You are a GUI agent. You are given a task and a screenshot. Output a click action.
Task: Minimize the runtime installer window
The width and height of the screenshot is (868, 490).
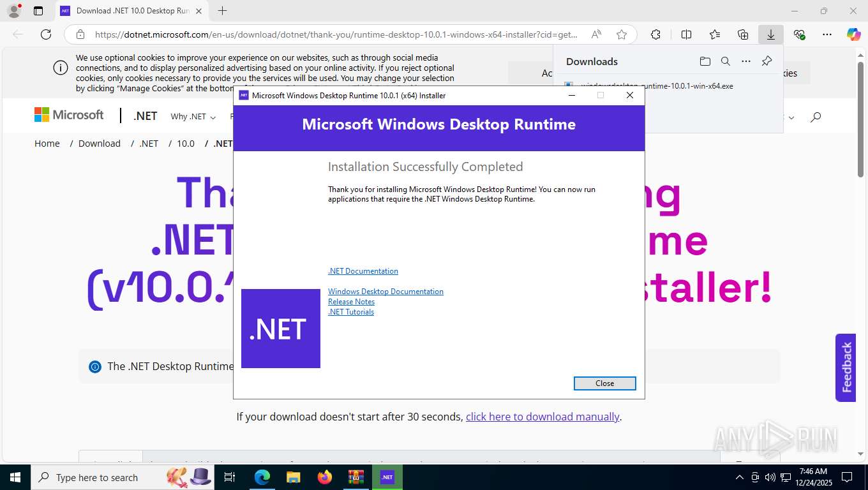(572, 95)
